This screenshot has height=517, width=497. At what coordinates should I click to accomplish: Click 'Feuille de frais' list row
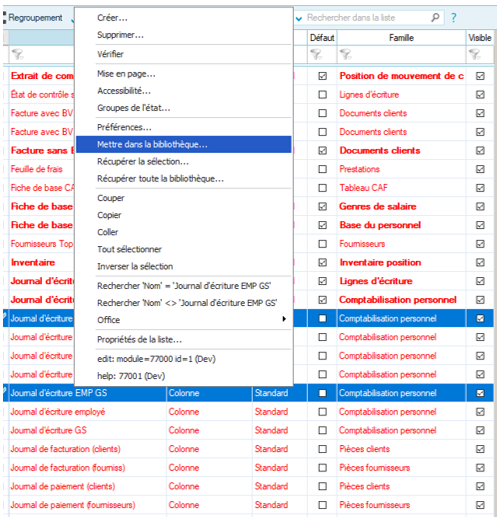(x=37, y=169)
